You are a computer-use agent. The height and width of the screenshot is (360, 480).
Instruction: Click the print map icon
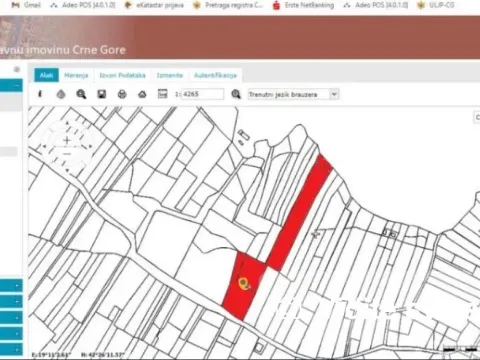point(122,94)
